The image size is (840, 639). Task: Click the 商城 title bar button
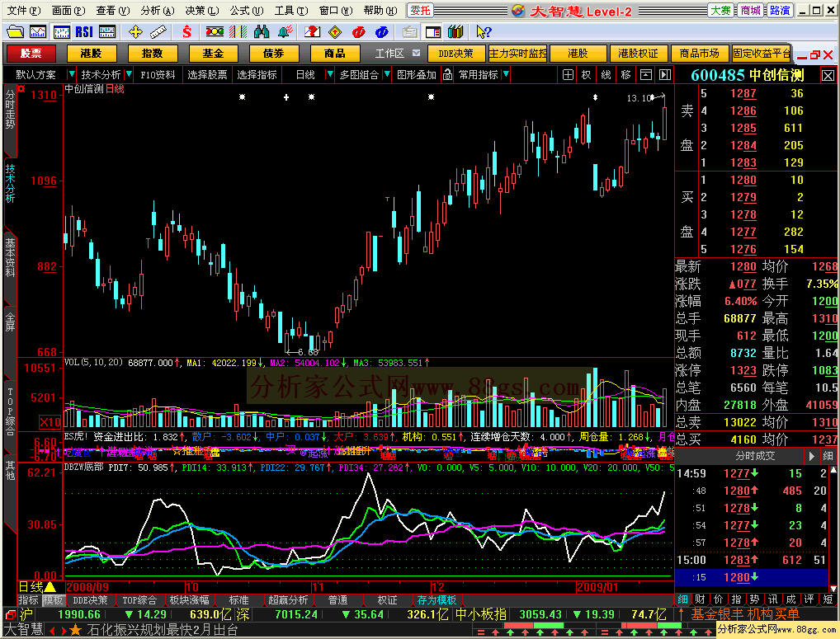[750, 10]
